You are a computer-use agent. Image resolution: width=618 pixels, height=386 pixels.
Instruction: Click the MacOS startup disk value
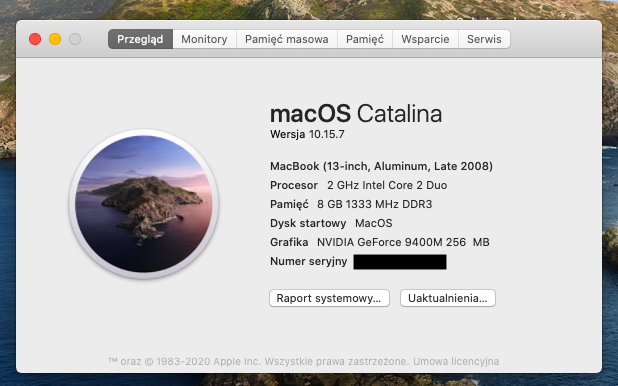tap(374, 223)
